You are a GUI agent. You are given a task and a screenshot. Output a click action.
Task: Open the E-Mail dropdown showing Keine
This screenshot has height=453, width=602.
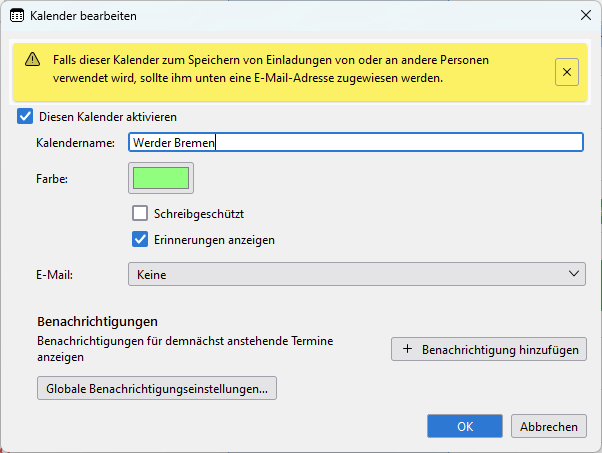[x=356, y=274]
